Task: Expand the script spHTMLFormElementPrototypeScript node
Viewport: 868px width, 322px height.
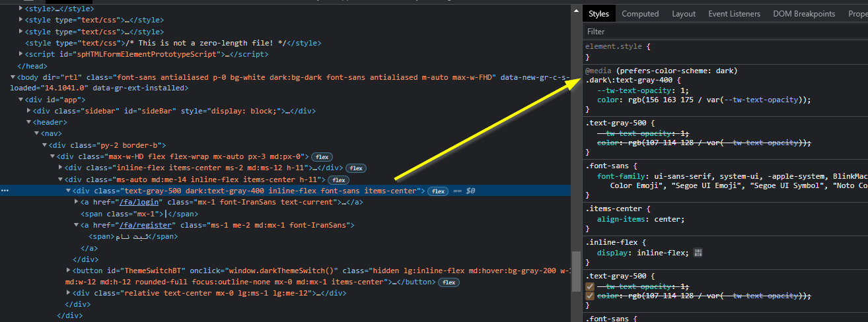Action: pyautogui.click(x=20, y=54)
